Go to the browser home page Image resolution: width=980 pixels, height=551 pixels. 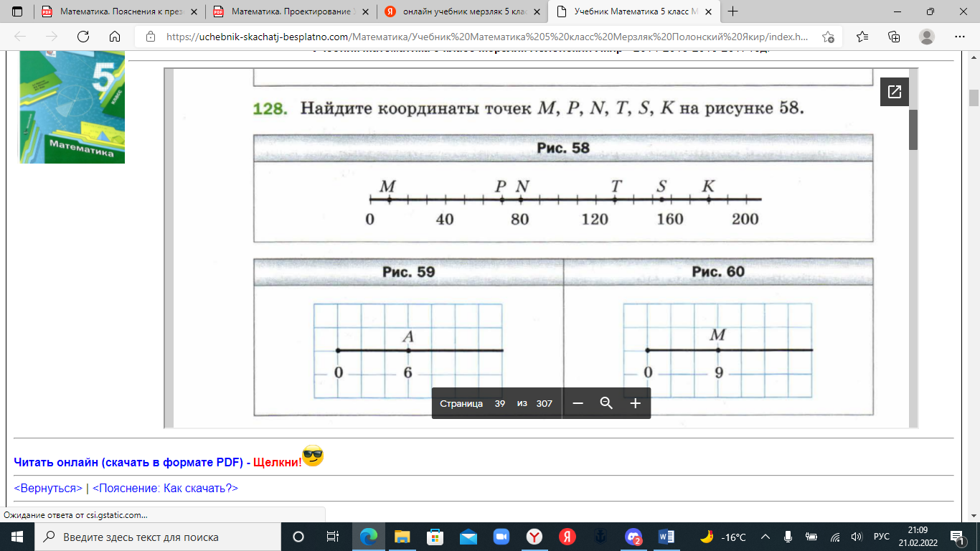[x=115, y=37]
